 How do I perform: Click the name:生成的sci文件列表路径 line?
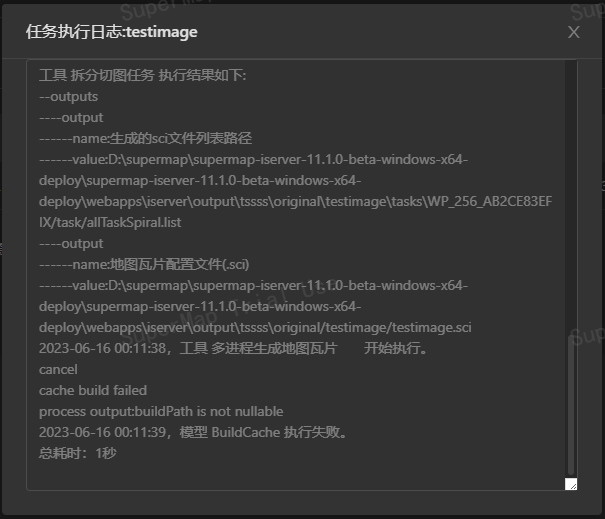pyautogui.click(x=145, y=138)
